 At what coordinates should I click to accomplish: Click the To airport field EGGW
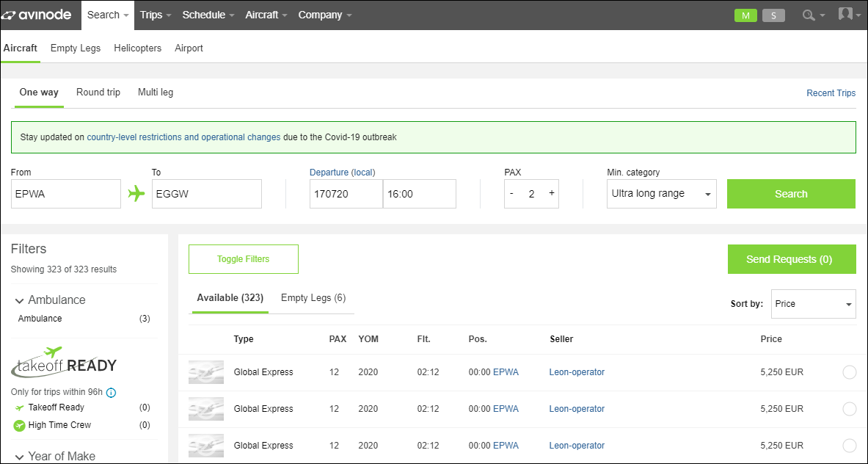(207, 194)
